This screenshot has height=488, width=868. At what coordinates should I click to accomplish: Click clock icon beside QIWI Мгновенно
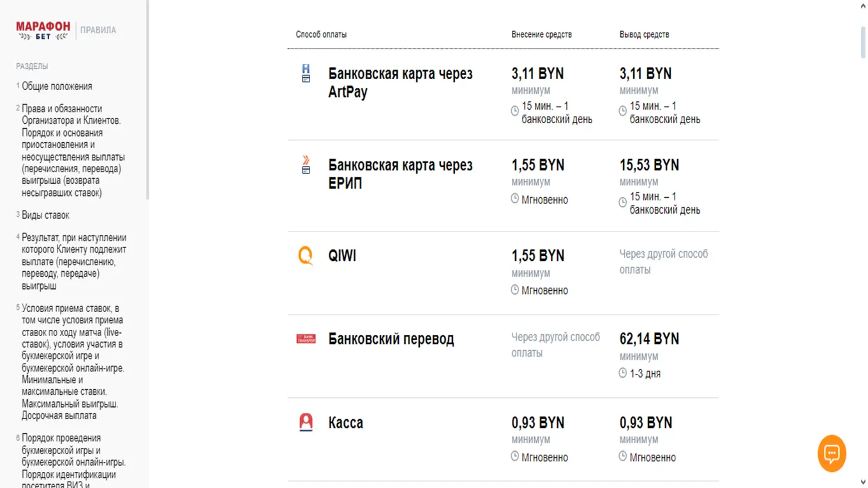tap(515, 290)
